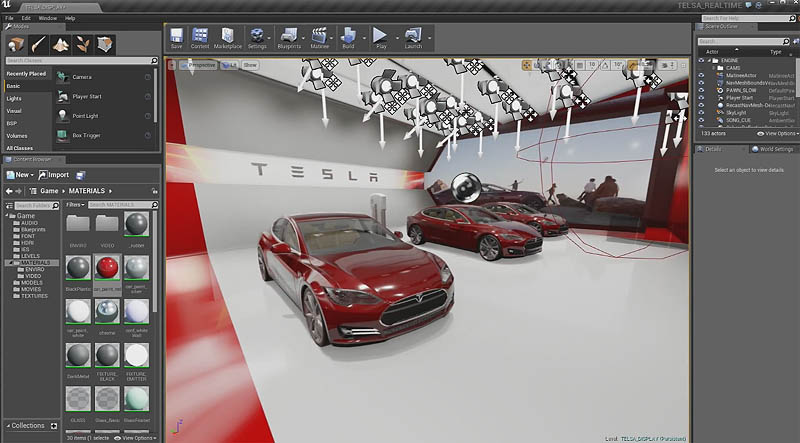
Task: Click MATERIALS in the breadcrumb path
Action: coord(87,191)
